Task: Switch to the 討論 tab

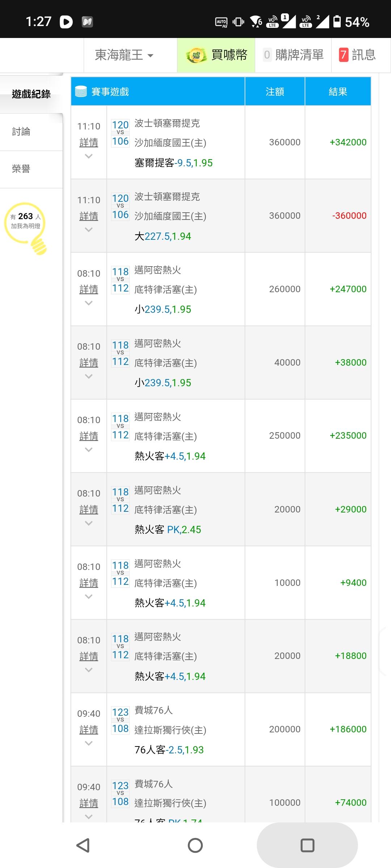Action: click(21, 132)
